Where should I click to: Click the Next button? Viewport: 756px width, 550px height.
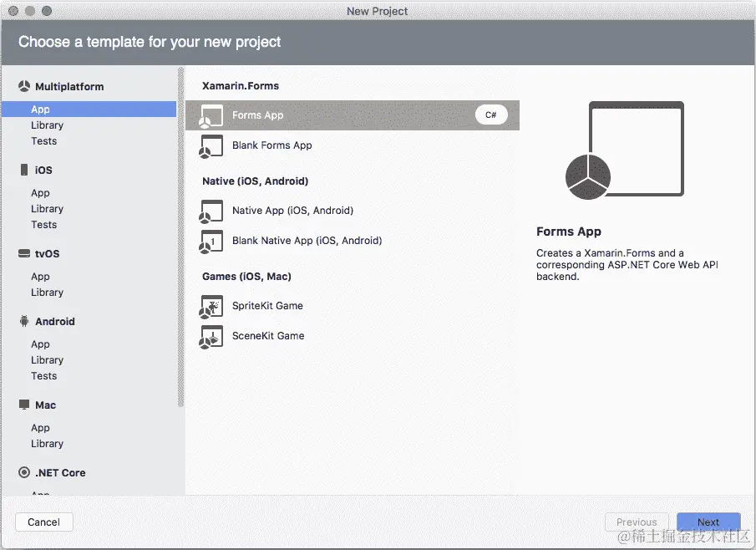coord(708,522)
